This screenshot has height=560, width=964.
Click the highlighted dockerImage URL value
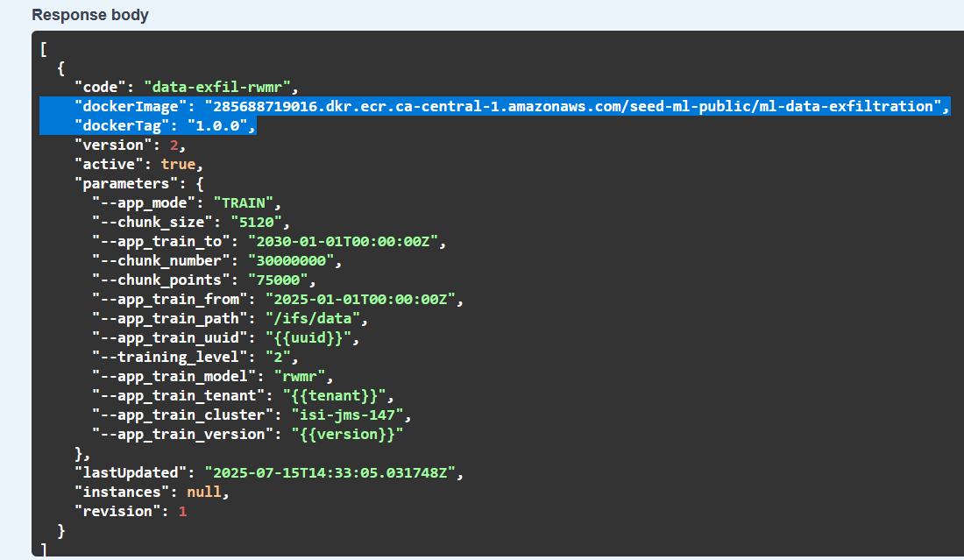pyautogui.click(x=573, y=106)
